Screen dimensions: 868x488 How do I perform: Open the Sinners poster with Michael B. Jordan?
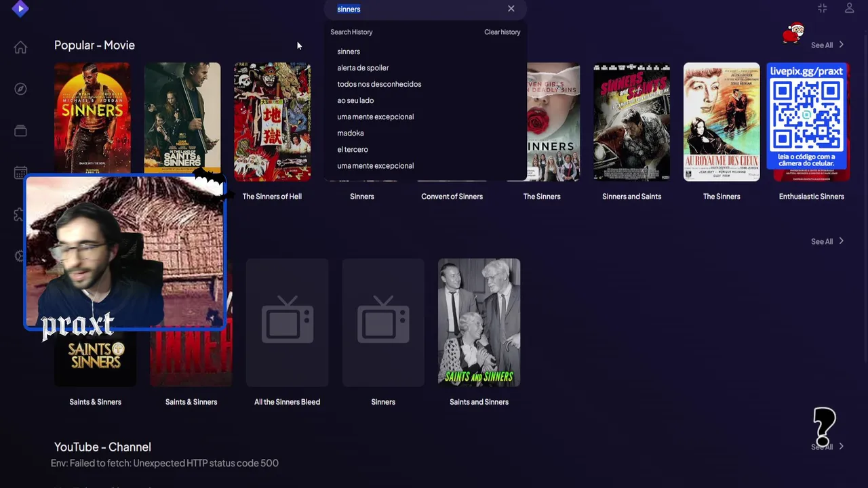(x=92, y=117)
